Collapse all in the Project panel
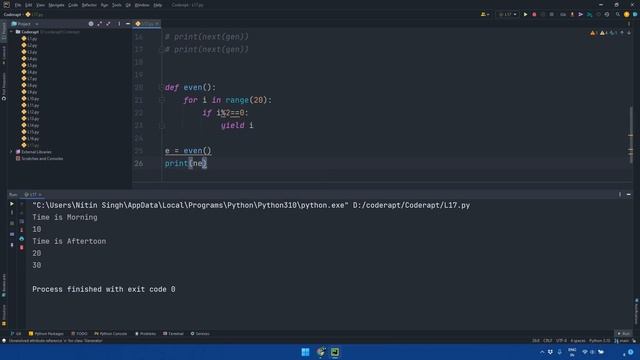The width and height of the screenshot is (640, 360). tap(108, 24)
